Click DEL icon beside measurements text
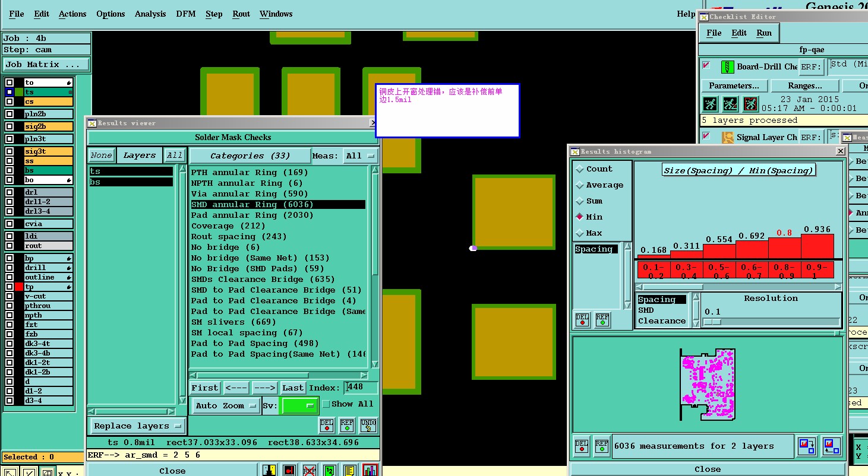This screenshot has width=868, height=476. pyautogui.click(x=582, y=446)
